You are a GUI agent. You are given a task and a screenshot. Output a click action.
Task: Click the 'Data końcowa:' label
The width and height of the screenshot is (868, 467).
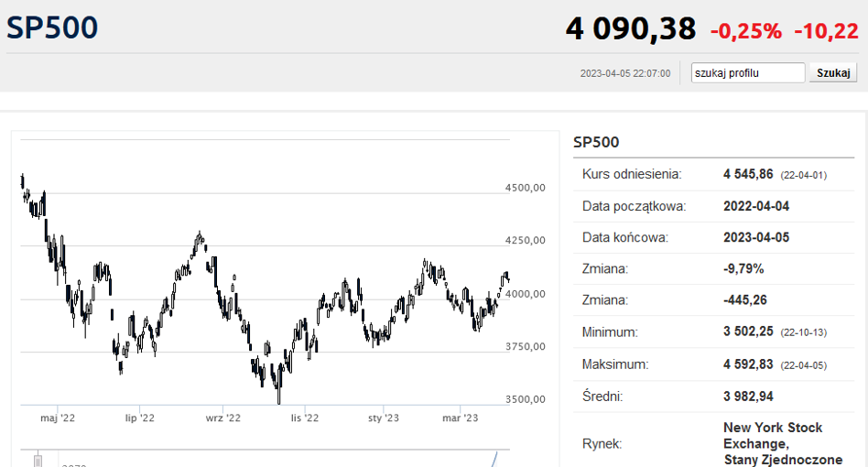(x=625, y=238)
